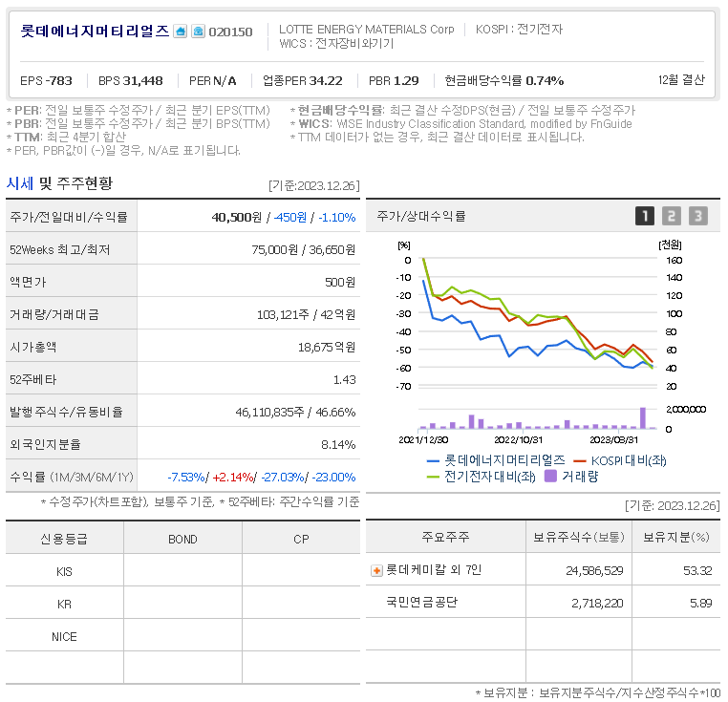Click the 2021/12/30 date on the chart axis
The image size is (728, 702).
[423, 439]
